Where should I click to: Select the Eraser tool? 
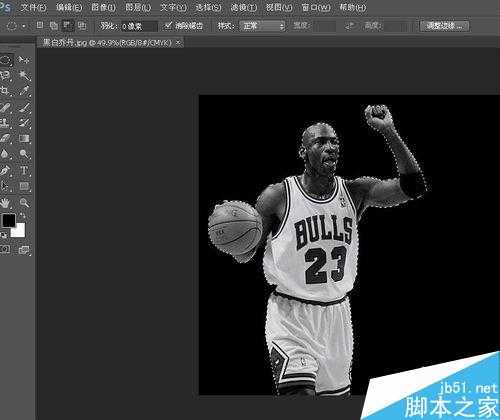tap(5, 138)
